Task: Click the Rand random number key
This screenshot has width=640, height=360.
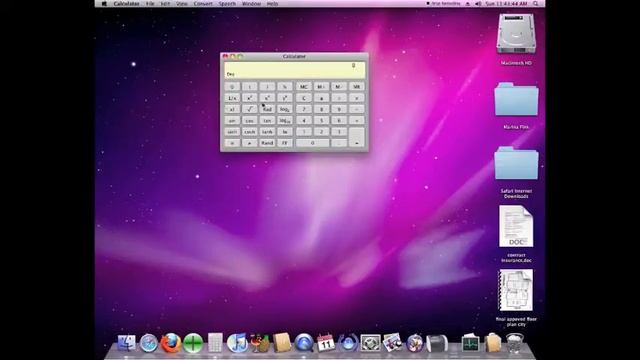Action: (x=267, y=143)
